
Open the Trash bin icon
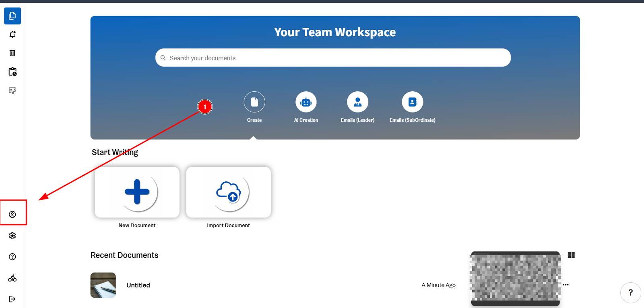click(12, 53)
